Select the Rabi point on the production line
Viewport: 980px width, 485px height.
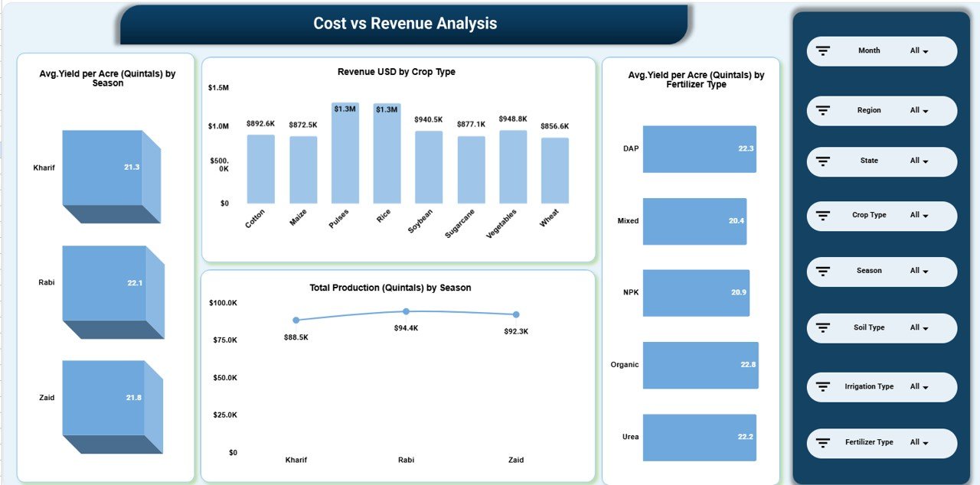(x=406, y=311)
